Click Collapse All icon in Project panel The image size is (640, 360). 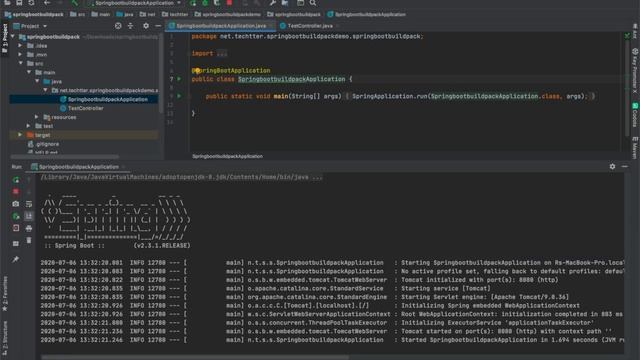pyautogui.click(x=131, y=26)
